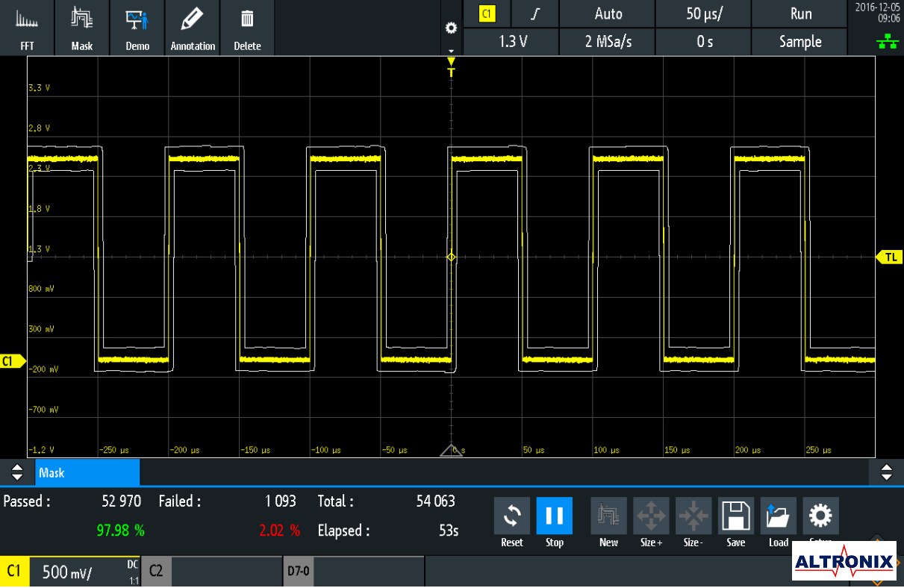Click the 2.8 V axis label
904x588 pixels.
coord(39,128)
